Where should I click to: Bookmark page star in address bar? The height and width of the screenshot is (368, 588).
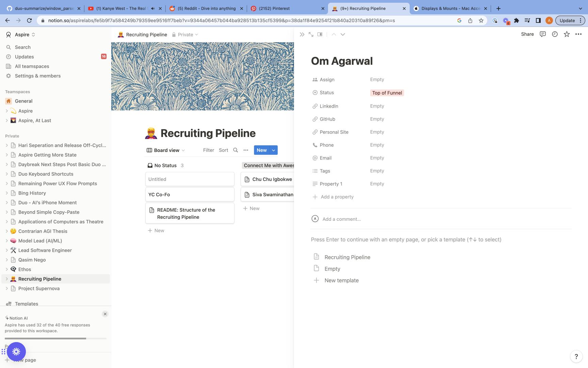(481, 20)
